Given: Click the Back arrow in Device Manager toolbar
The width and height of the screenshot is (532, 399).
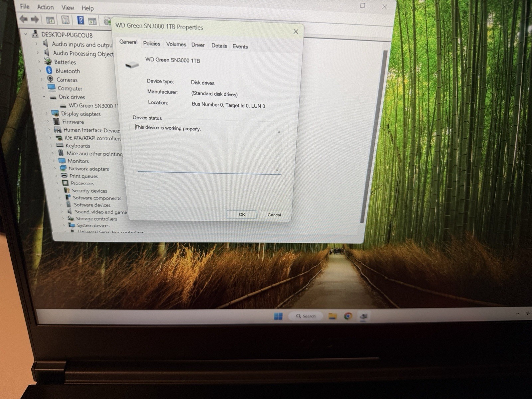Looking at the screenshot, I should click(23, 19).
